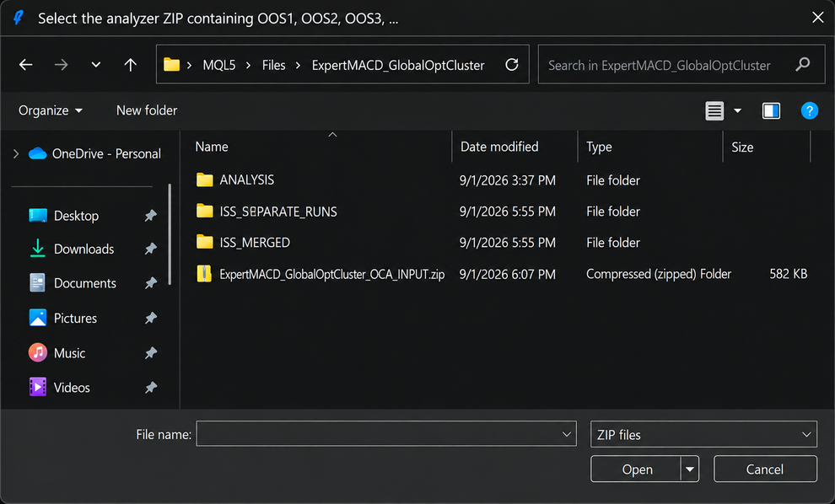Click the pin icon beside Pictures

[151, 318]
